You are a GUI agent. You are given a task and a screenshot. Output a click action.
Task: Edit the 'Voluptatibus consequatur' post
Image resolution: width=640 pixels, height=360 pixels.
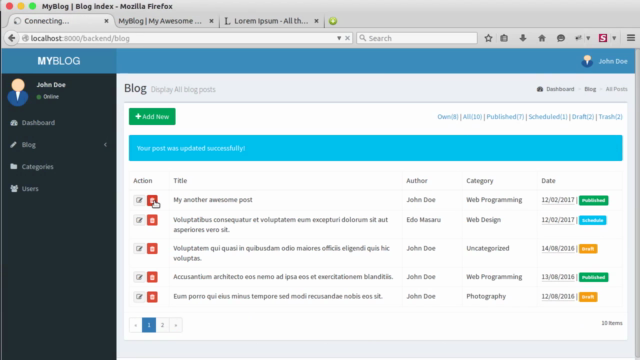click(x=139, y=220)
